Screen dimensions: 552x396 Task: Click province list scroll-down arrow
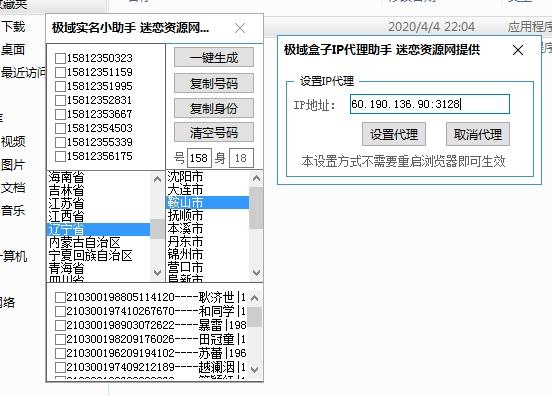(157, 273)
